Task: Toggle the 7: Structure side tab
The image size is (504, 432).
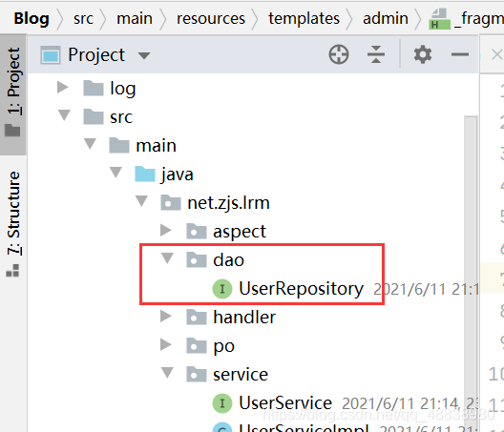Action: tap(13, 223)
